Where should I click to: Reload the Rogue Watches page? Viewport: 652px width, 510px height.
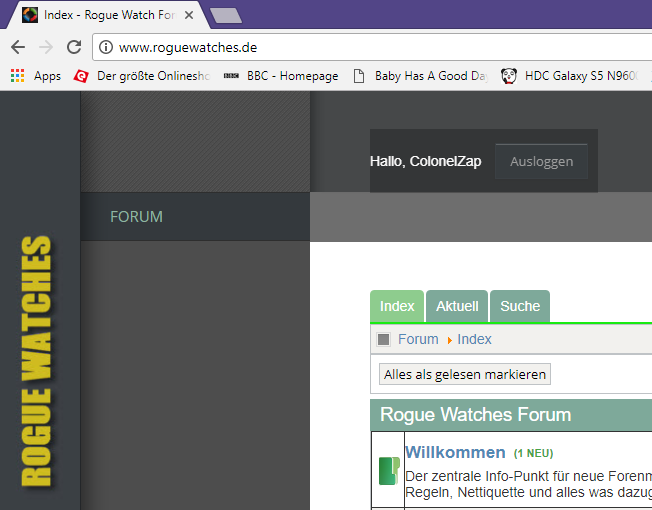point(74,47)
